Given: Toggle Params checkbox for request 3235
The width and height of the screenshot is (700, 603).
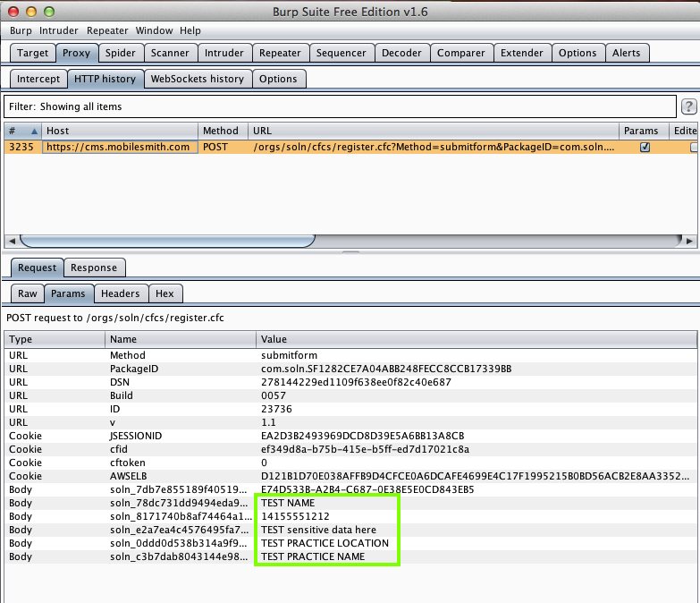Looking at the screenshot, I should click(645, 147).
